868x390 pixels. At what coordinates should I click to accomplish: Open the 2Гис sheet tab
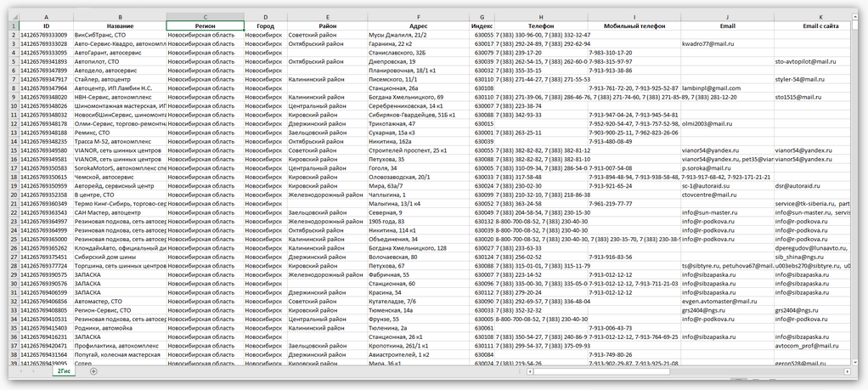[65, 371]
